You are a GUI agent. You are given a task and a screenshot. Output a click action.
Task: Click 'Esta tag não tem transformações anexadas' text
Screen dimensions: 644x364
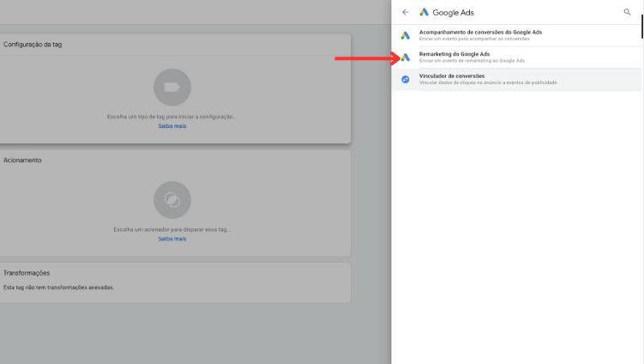[x=58, y=288]
